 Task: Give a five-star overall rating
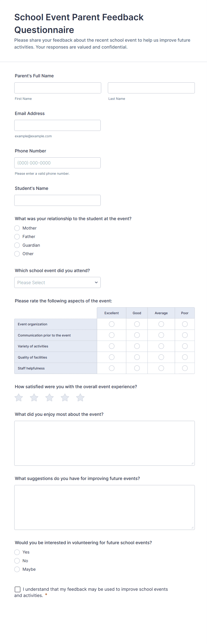pos(80,398)
